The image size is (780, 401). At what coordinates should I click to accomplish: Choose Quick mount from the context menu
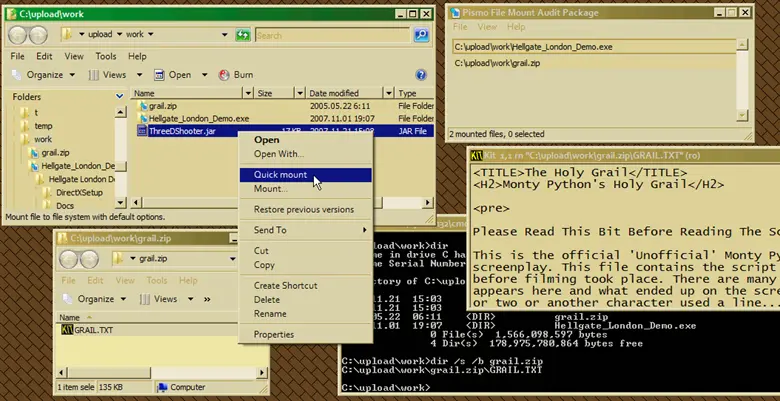point(279,174)
